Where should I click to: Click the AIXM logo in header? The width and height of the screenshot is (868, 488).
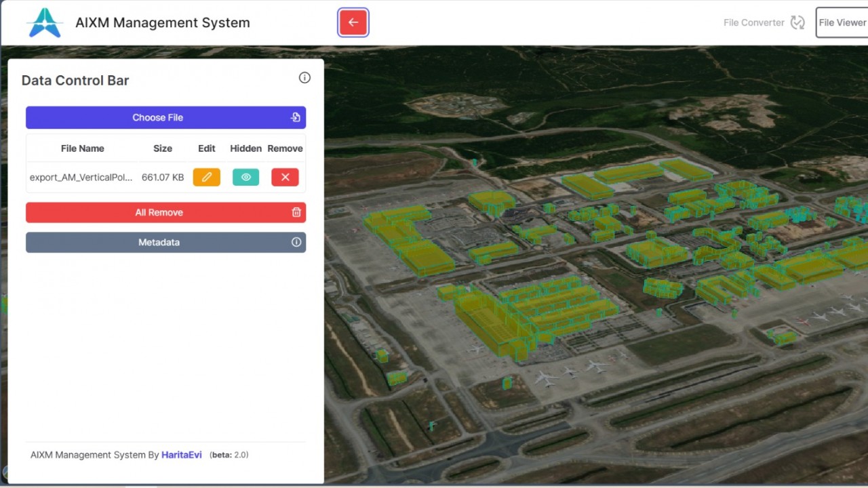pyautogui.click(x=45, y=23)
